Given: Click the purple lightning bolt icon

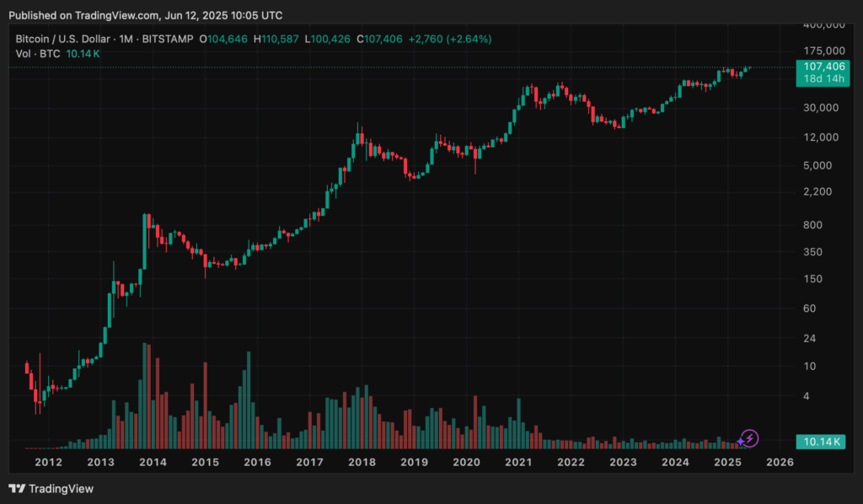Looking at the screenshot, I should (749, 438).
